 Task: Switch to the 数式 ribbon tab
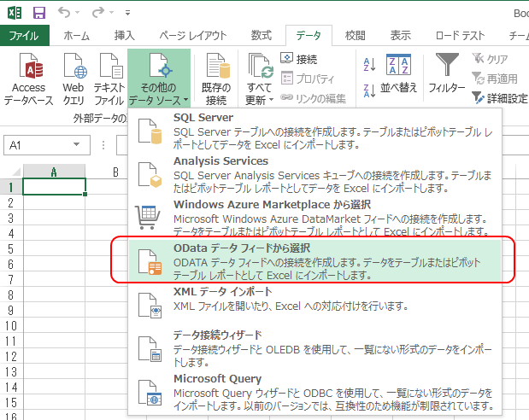[261, 35]
